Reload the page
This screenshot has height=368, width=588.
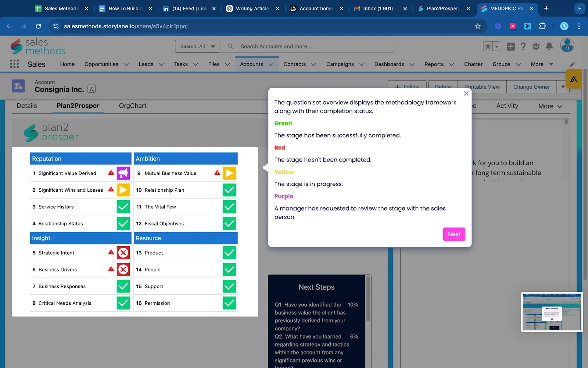click(38, 26)
